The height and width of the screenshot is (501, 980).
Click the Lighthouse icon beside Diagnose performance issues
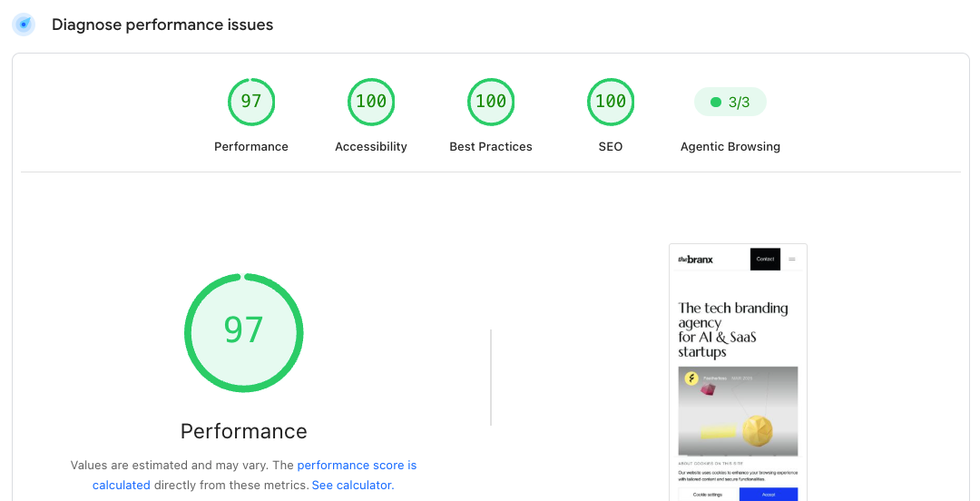(x=24, y=25)
